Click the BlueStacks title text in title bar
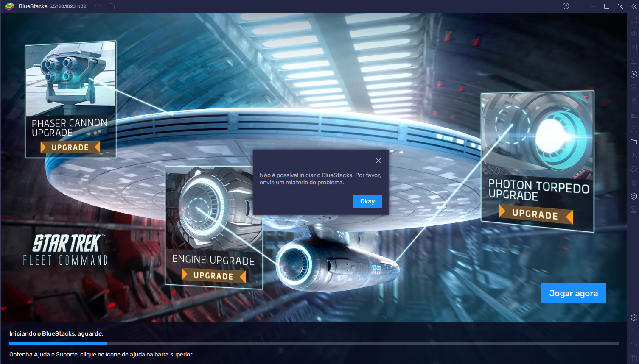 tap(33, 6)
